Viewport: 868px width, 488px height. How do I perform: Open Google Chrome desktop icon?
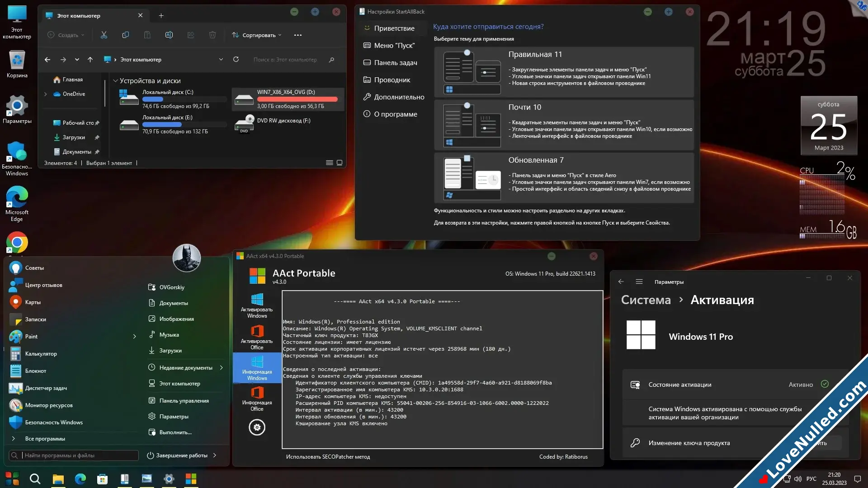pyautogui.click(x=17, y=243)
